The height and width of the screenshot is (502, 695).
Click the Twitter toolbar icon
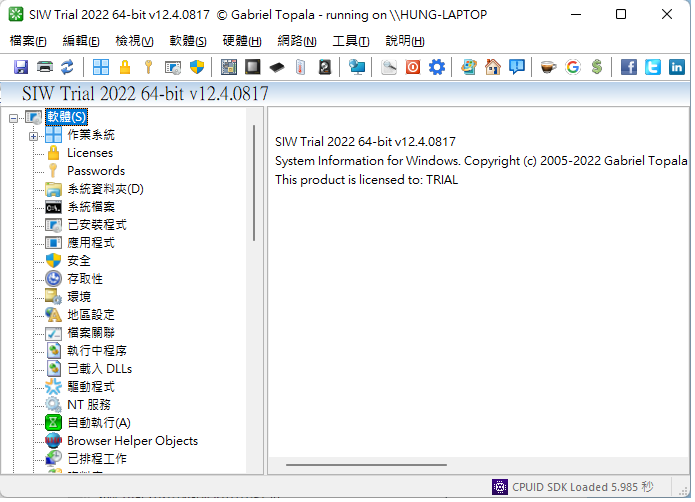tap(653, 67)
